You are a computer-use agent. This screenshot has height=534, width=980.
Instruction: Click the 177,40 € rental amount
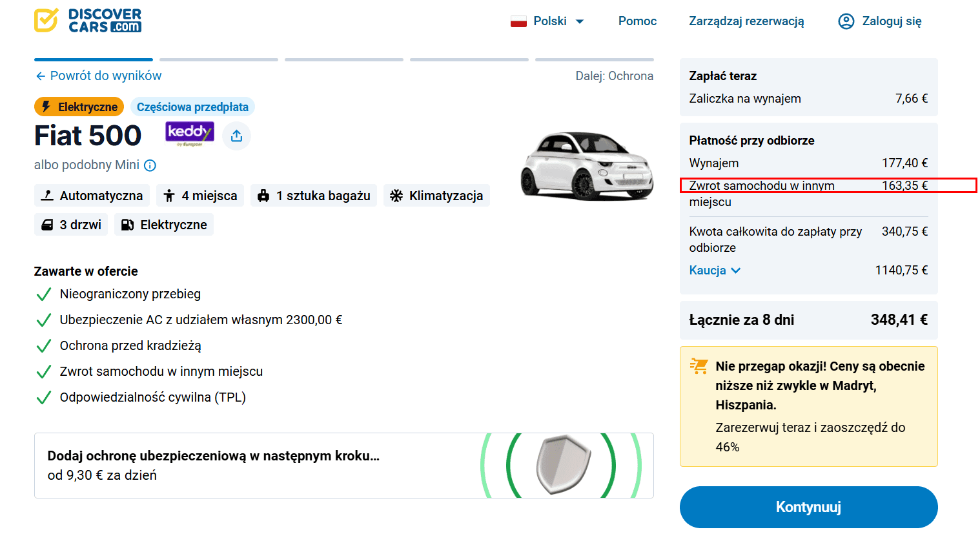coord(905,163)
